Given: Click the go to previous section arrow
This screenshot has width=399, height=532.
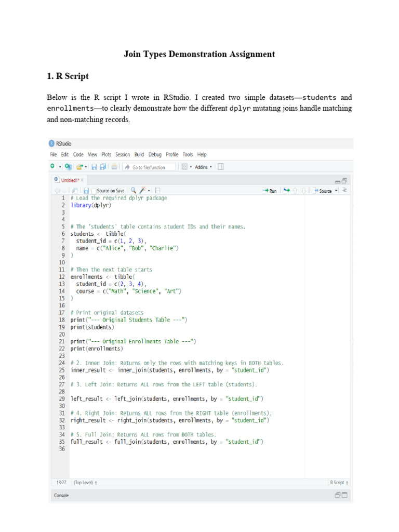Looking at the screenshot, I should (295, 191).
